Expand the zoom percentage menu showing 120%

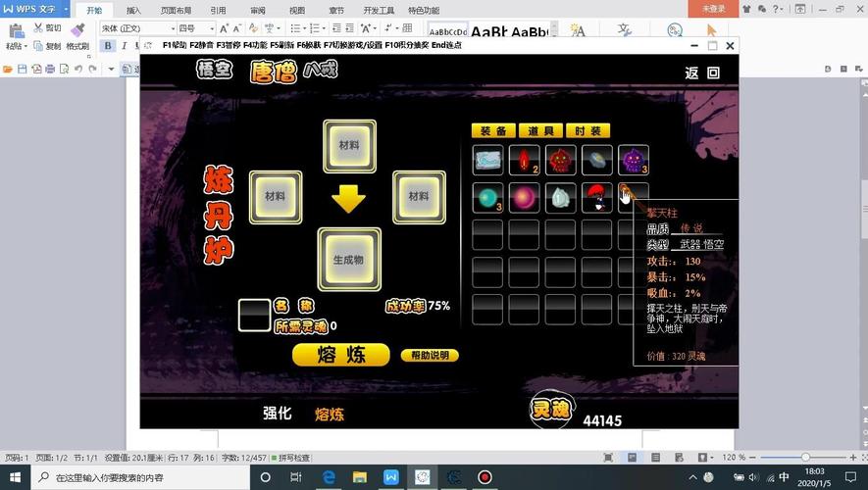pos(734,458)
